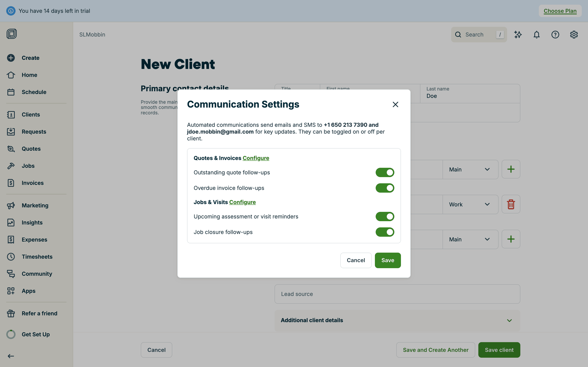Toggle Job closure follow-ups switch

coord(385,232)
